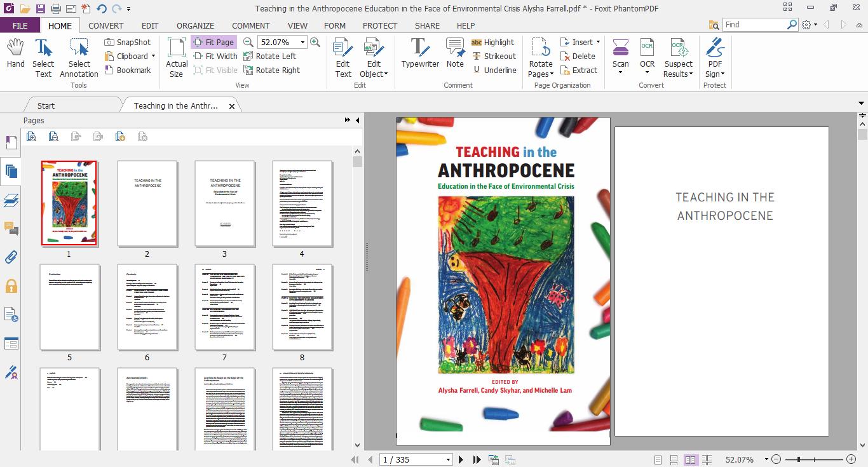Open the FILE menu
Viewport: 868px width, 467px height.
[20, 25]
